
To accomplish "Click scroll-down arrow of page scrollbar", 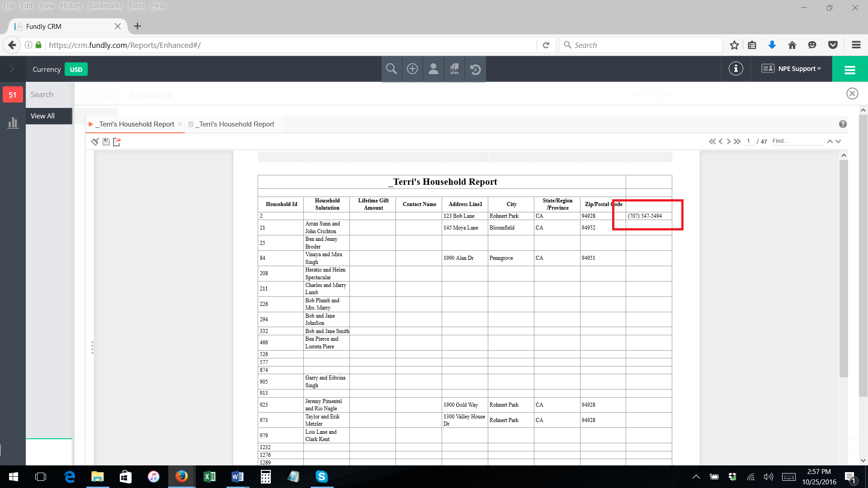I will click(863, 460).
